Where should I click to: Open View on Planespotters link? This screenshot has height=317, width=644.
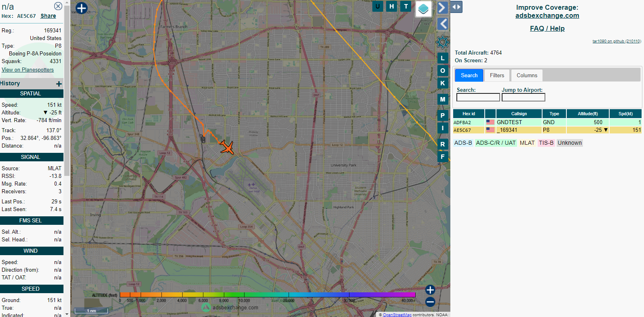27,70
